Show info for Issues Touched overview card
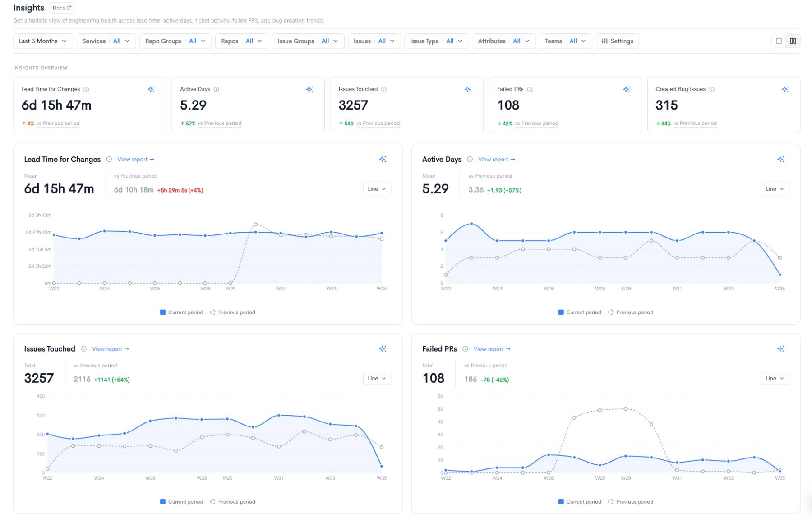The image size is (812, 518). (x=384, y=89)
